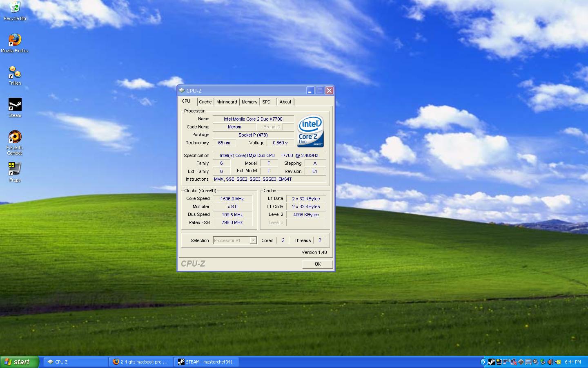Click the OK button in CPU-Z
Viewport: 588px width, 368px height.
point(318,264)
